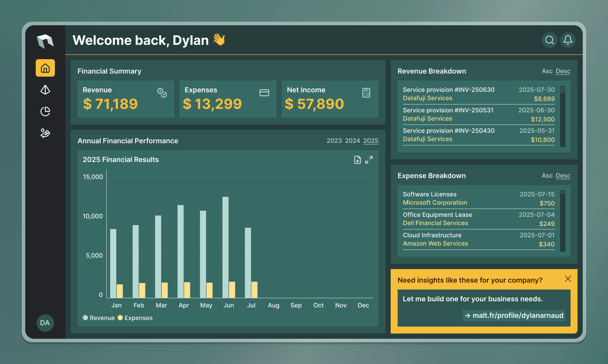Screen dimensions: 608x364
Task: Open the Home dashboard icon
Action: (45, 68)
